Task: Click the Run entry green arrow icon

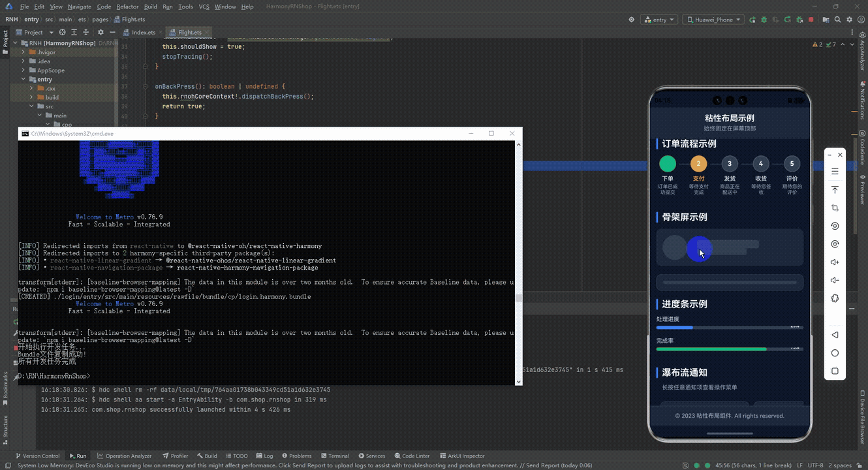Action: point(752,20)
